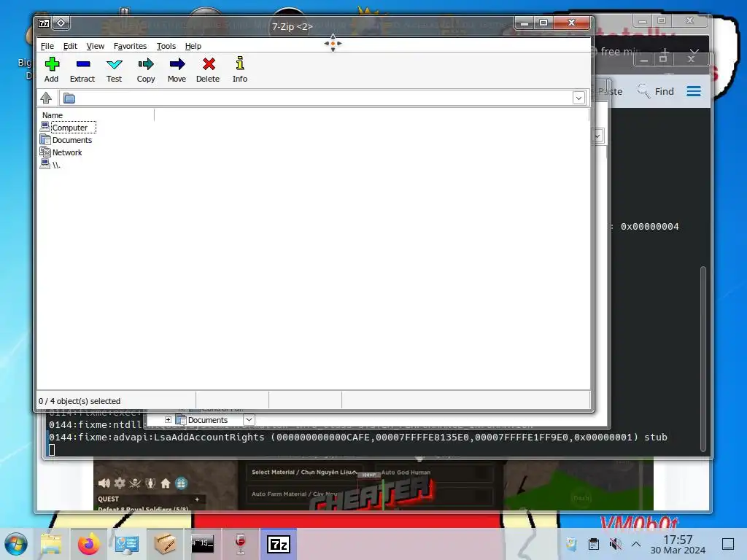Select the Documents folder icon in list

click(x=45, y=139)
